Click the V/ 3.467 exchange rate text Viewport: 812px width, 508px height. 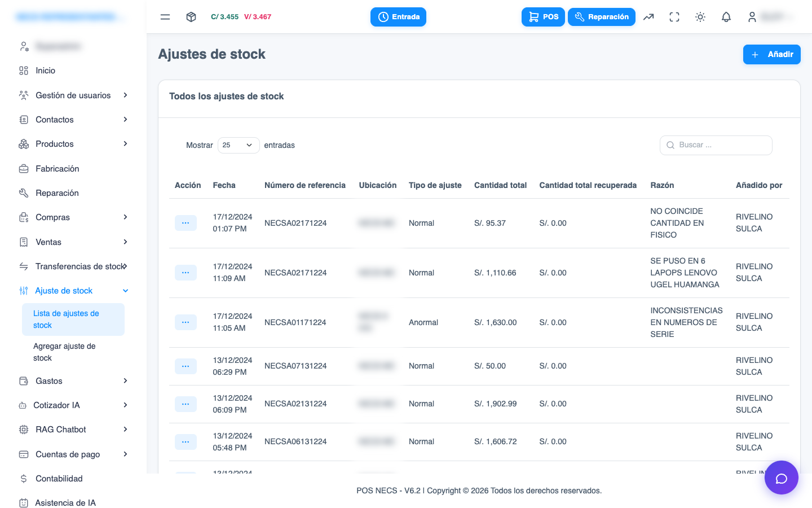(x=258, y=17)
